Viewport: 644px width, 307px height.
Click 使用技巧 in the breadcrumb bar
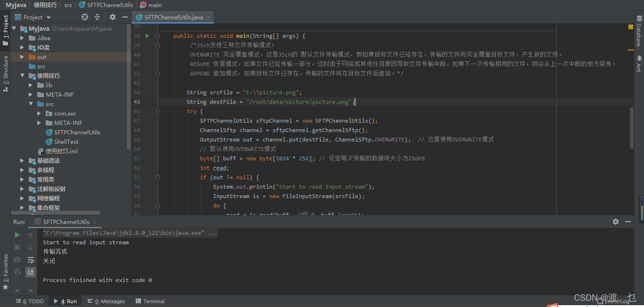pos(45,5)
